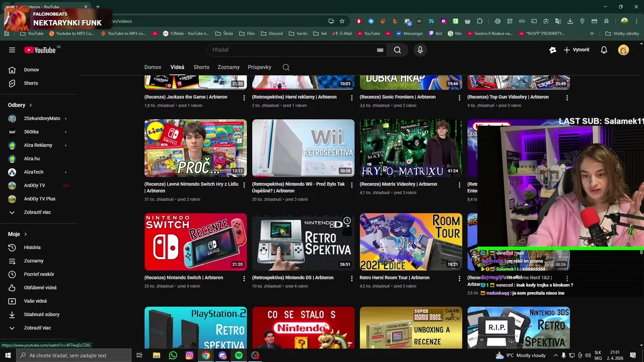The height and width of the screenshot is (362, 644).
Task: Open more options for Top Gun Videohry video
Action: [567, 98]
